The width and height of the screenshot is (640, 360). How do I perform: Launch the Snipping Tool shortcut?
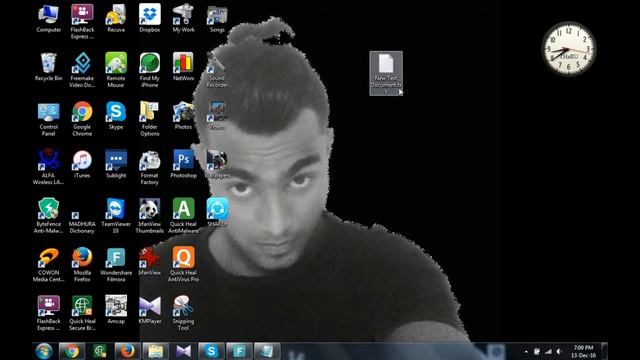183,313
